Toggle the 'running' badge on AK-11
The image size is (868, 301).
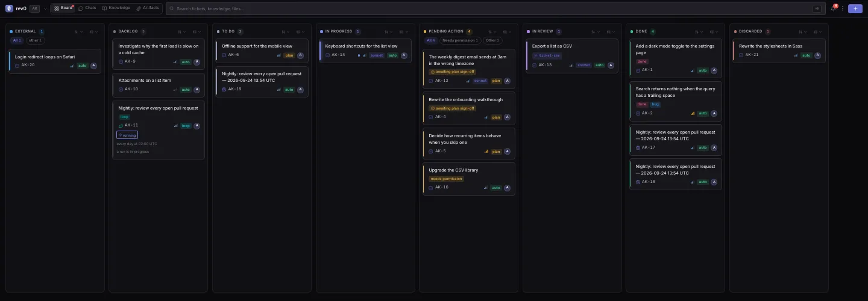(x=127, y=135)
